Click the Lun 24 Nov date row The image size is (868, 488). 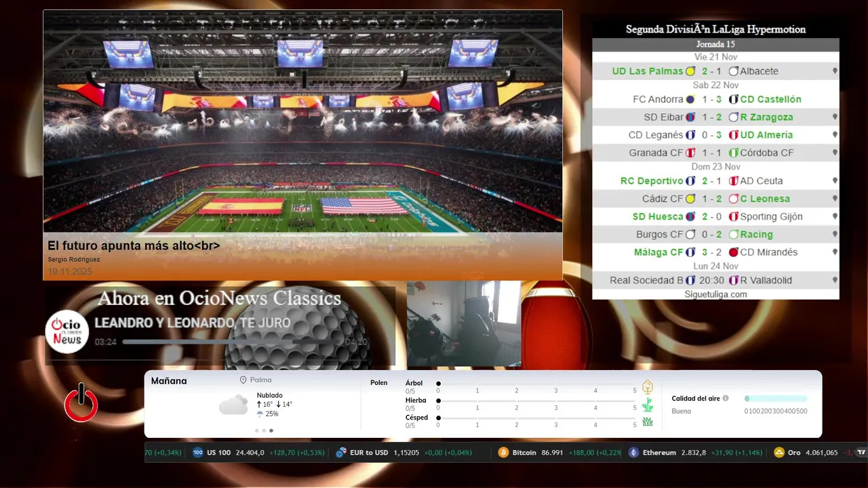715,266
